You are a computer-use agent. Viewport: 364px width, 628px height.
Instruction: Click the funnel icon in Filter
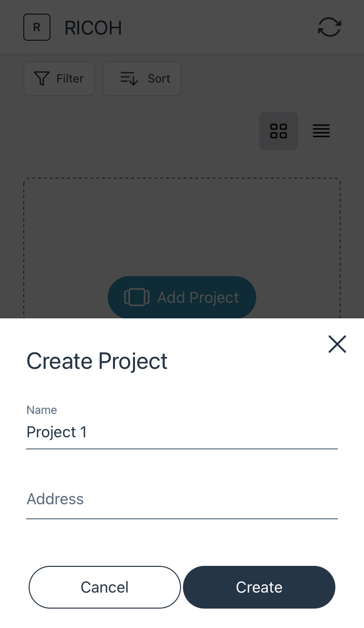tap(42, 79)
